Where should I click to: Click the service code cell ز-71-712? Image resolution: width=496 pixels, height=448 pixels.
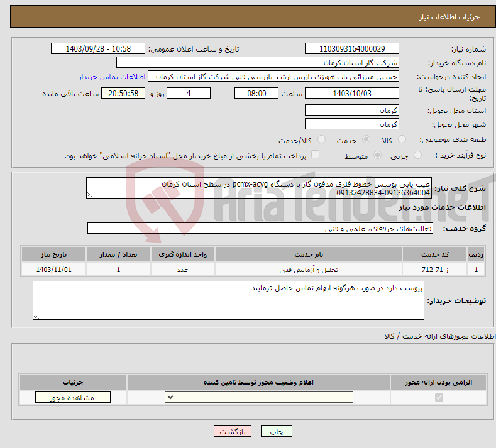point(435,270)
